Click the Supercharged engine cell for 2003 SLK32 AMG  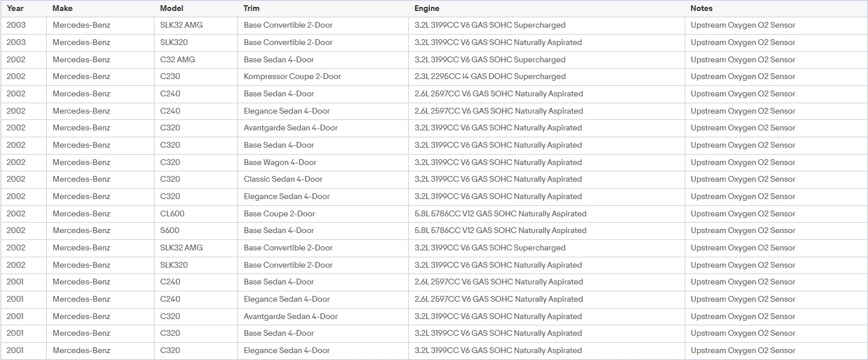pyautogui.click(x=490, y=25)
